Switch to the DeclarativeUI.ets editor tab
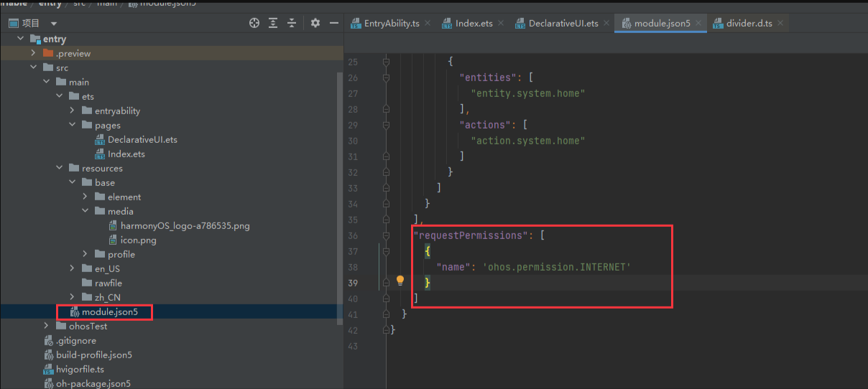Image resolution: width=868 pixels, height=389 pixels. [563, 23]
